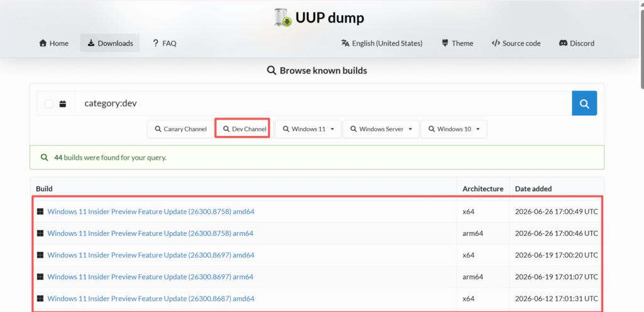Image resolution: width=644 pixels, height=312 pixels.
Task: Click date 2026-06-19 17:00:20 UTC
Action: pos(556,255)
